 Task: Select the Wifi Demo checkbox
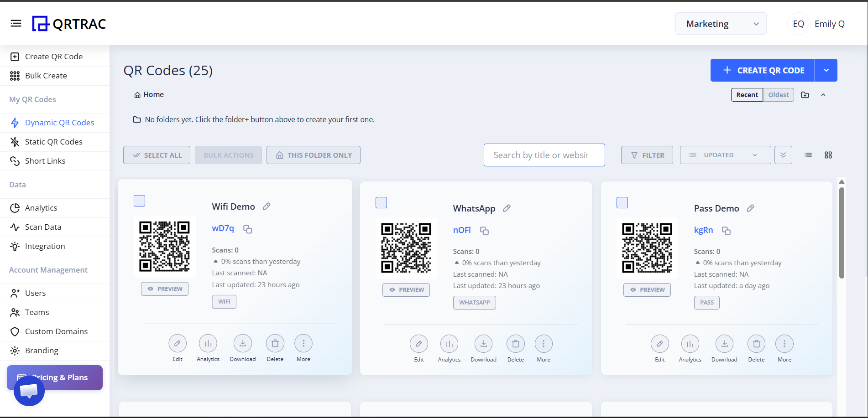[x=139, y=201]
